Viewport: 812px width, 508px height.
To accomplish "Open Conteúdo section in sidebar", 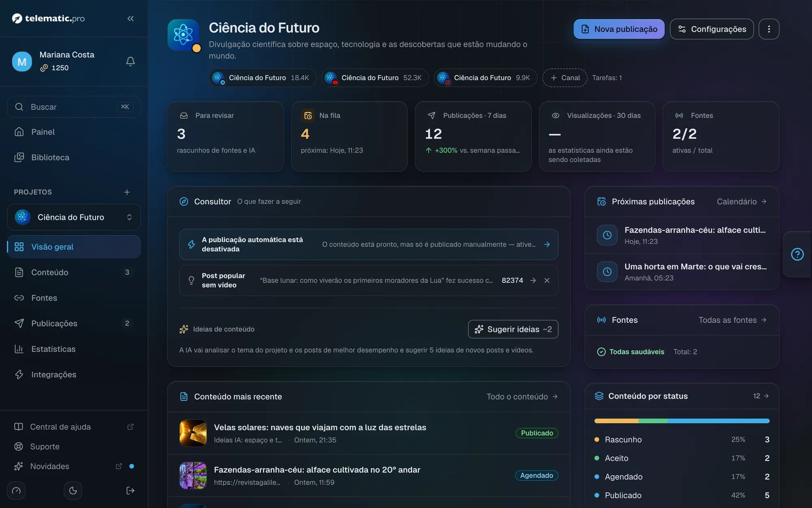I will (74, 272).
